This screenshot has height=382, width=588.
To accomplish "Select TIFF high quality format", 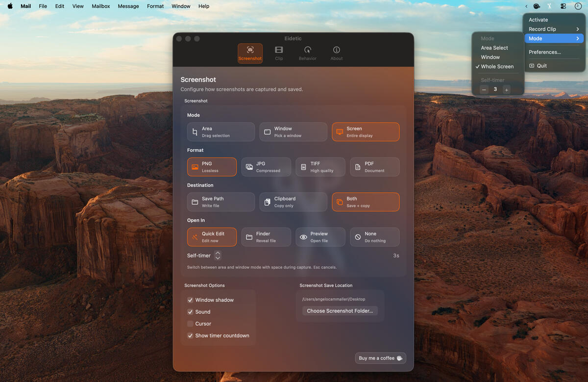I will [x=320, y=167].
